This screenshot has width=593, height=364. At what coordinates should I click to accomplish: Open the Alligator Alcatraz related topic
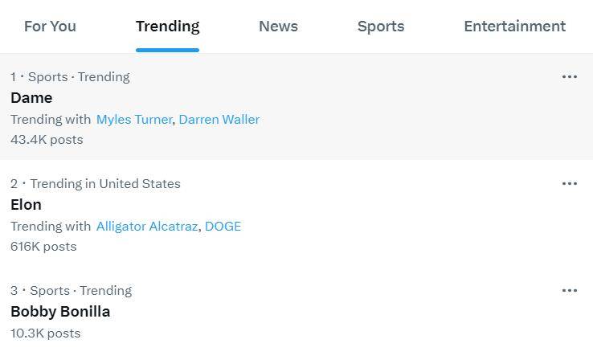tap(146, 227)
